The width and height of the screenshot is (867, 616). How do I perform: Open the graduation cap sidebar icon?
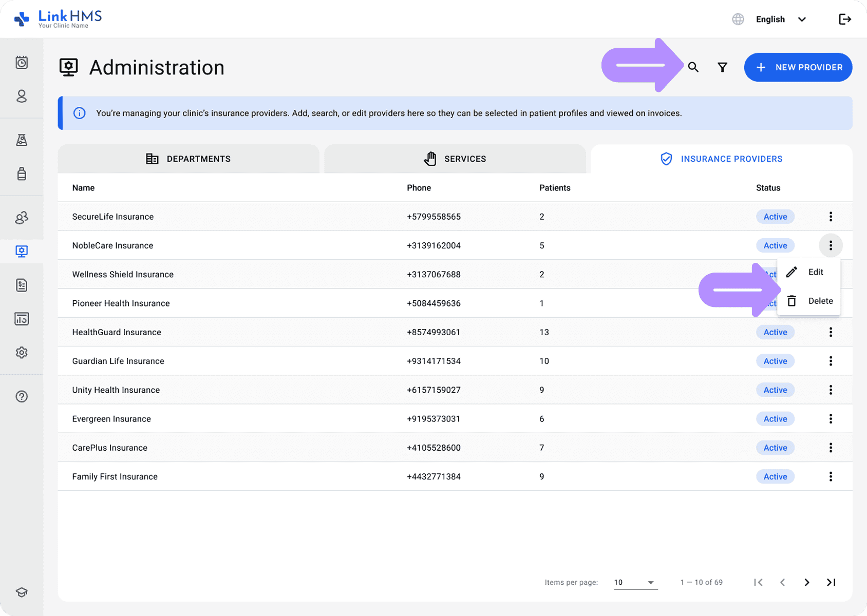click(22, 592)
